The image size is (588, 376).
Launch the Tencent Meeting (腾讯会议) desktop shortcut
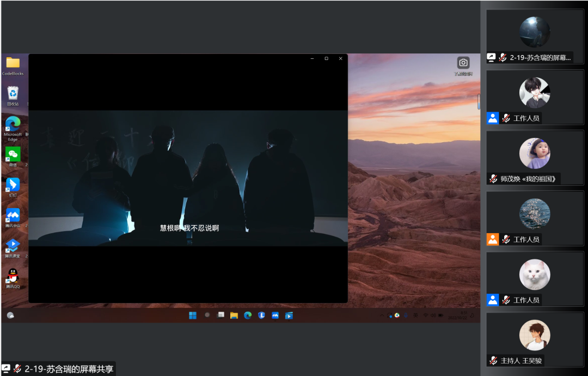coord(13,215)
